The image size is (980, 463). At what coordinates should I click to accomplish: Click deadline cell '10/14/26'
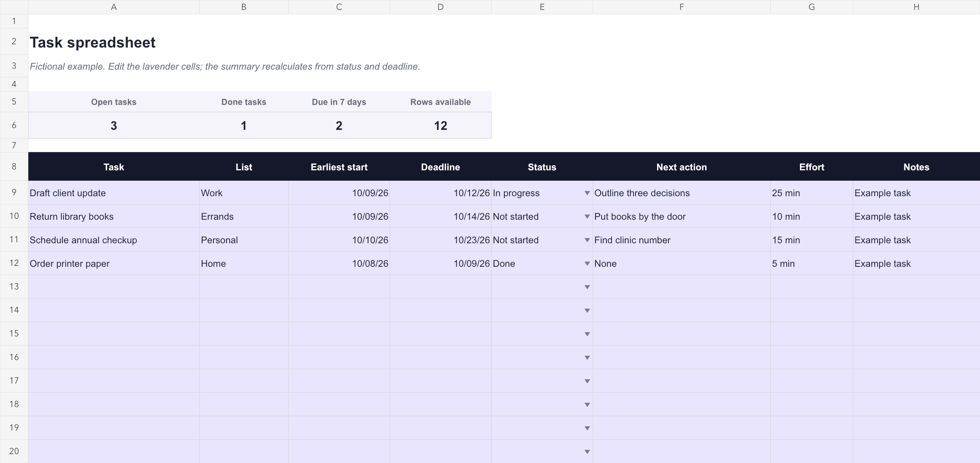click(x=440, y=216)
